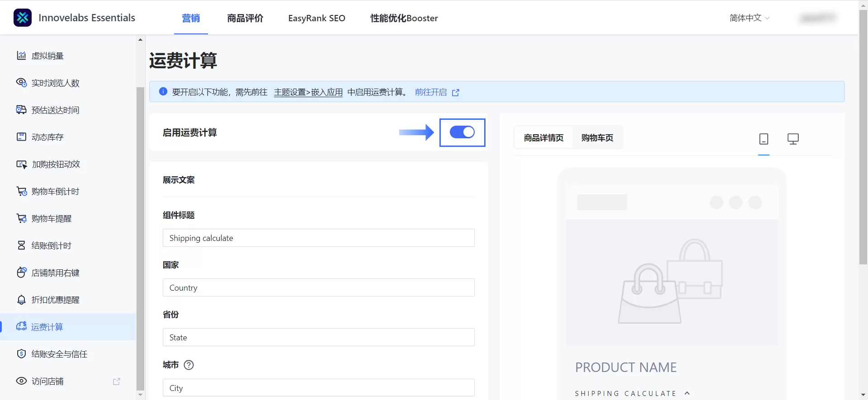Screen dimensions: 868x400
Task: Open the 简体中文 language dropdown
Action: 750,18
